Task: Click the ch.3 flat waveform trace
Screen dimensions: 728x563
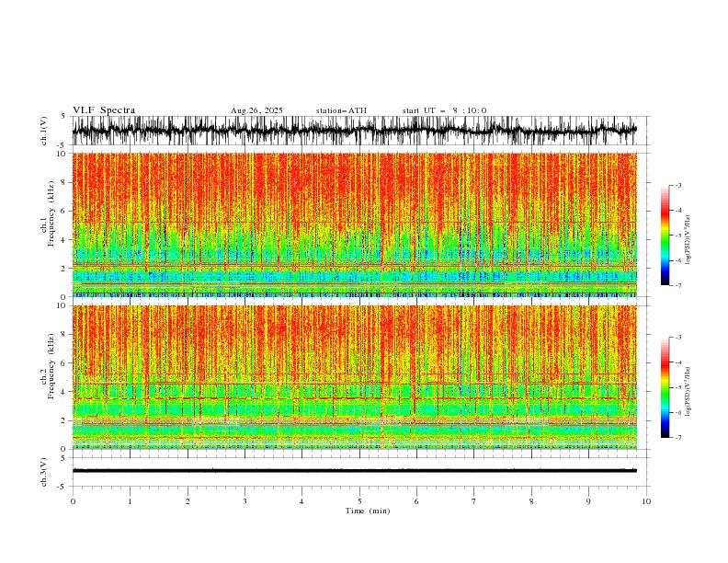Action: [x=355, y=471]
